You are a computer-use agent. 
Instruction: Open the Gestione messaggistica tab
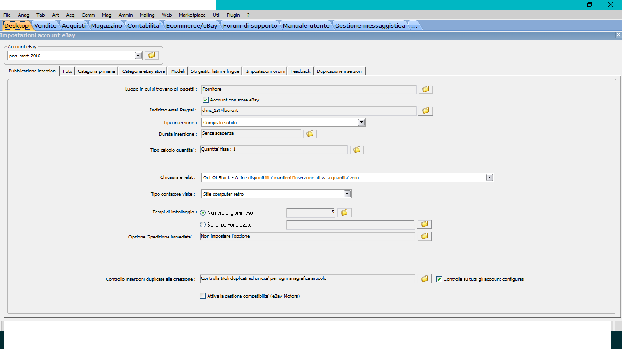[370, 26]
